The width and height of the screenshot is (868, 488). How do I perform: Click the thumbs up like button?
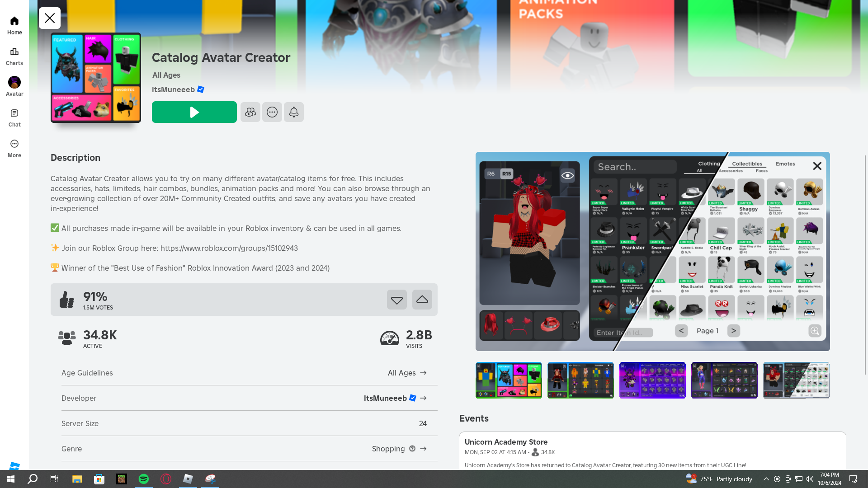pos(422,300)
